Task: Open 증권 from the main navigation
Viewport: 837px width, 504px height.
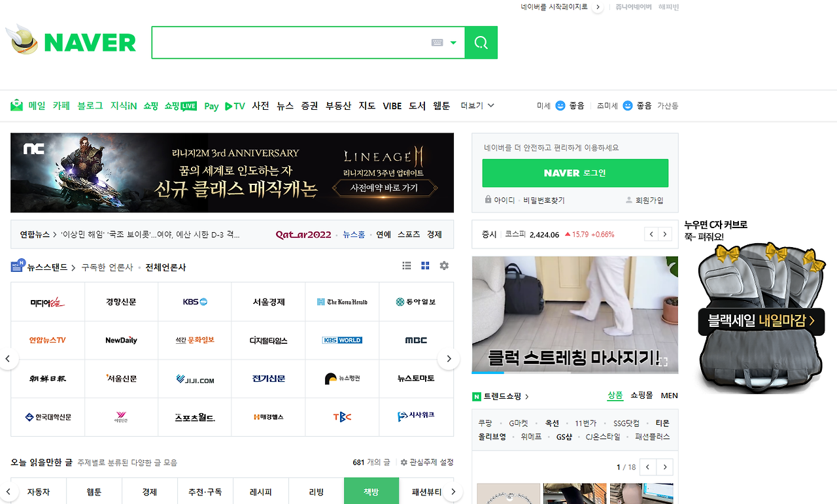Action: 309,105
